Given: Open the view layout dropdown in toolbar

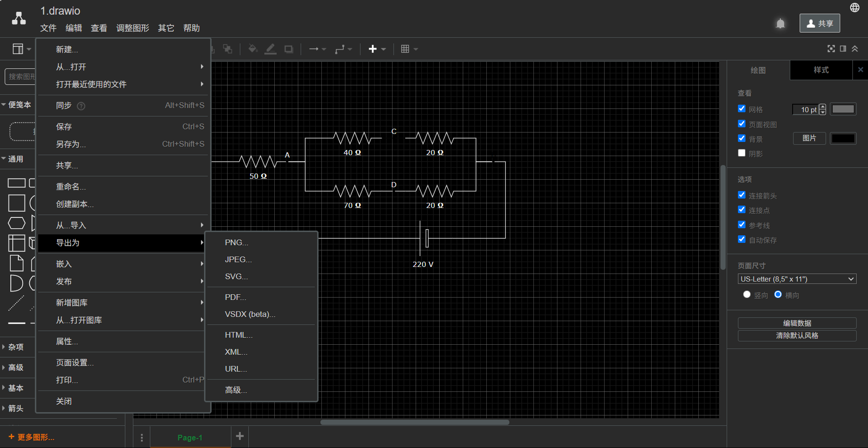Looking at the screenshot, I should [22, 49].
